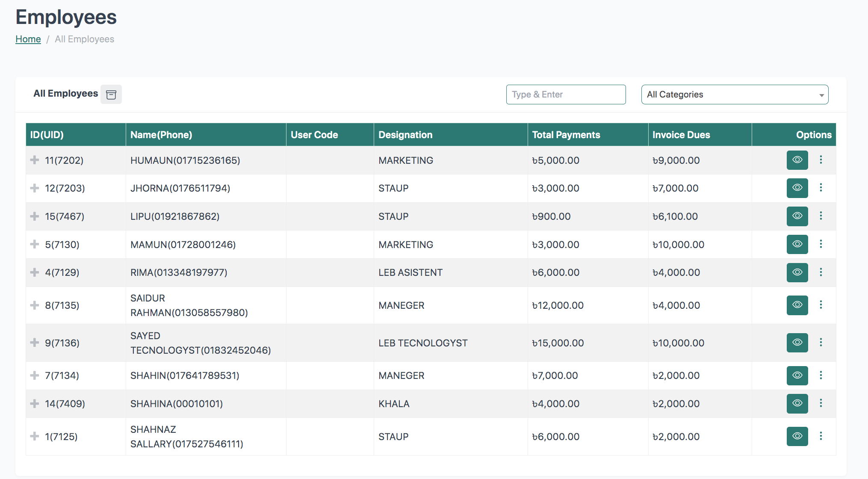868x479 pixels.
Task: Click three-dot menu for SHAHNAZ SALLARY
Action: (x=821, y=436)
